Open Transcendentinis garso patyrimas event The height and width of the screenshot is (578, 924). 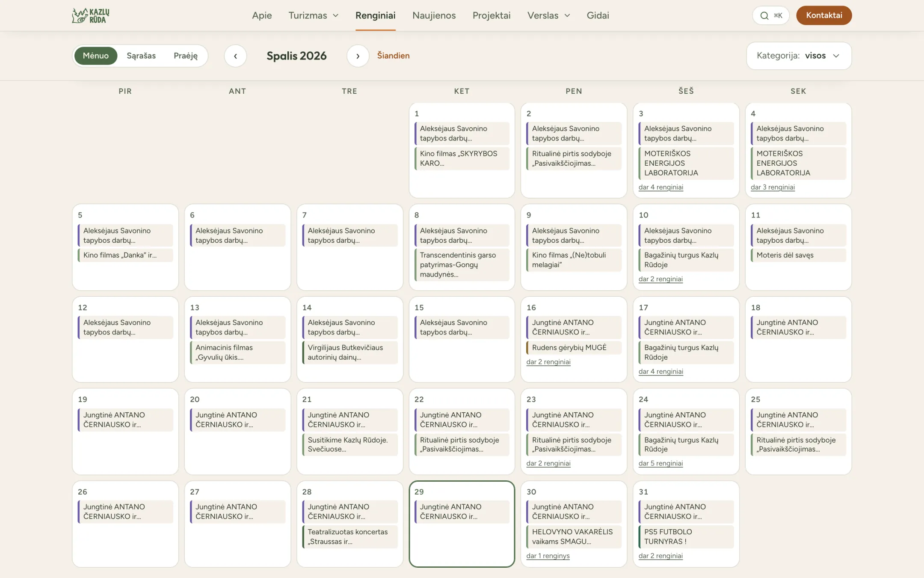click(462, 265)
